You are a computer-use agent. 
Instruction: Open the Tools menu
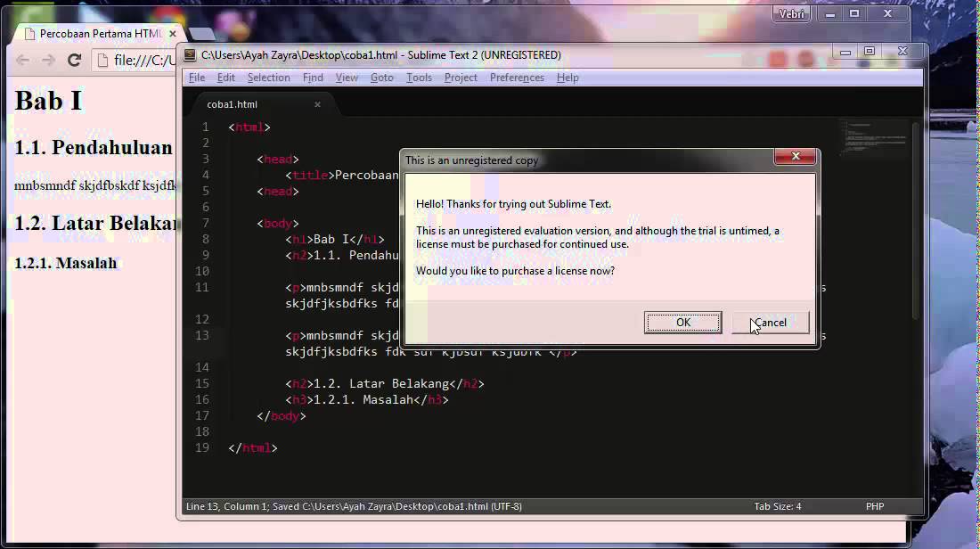(x=419, y=78)
